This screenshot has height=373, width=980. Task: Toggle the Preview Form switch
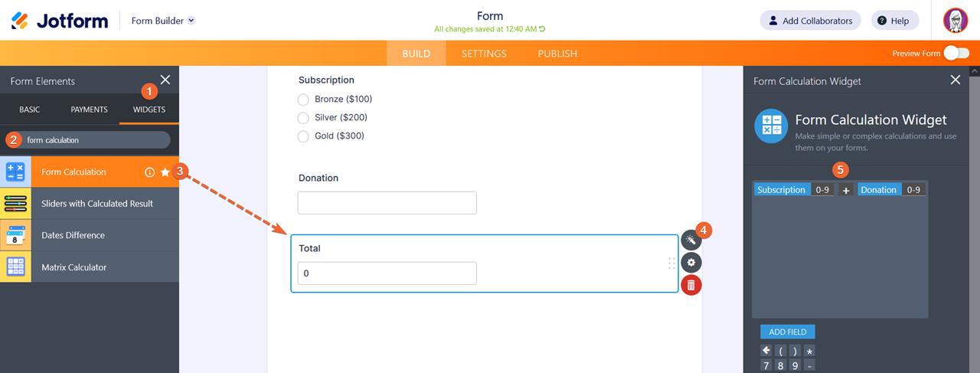point(956,53)
